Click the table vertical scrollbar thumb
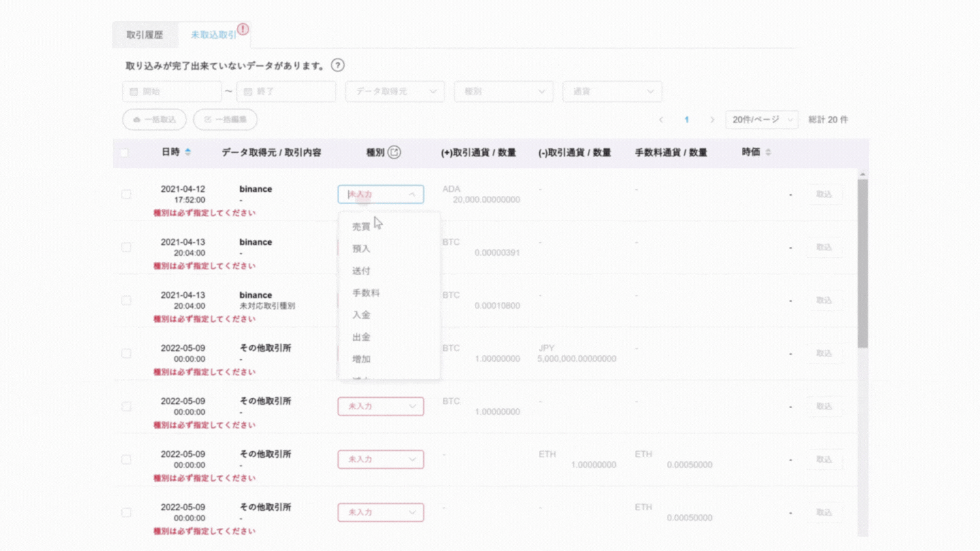Viewport: 980px width, 551px height. click(863, 264)
